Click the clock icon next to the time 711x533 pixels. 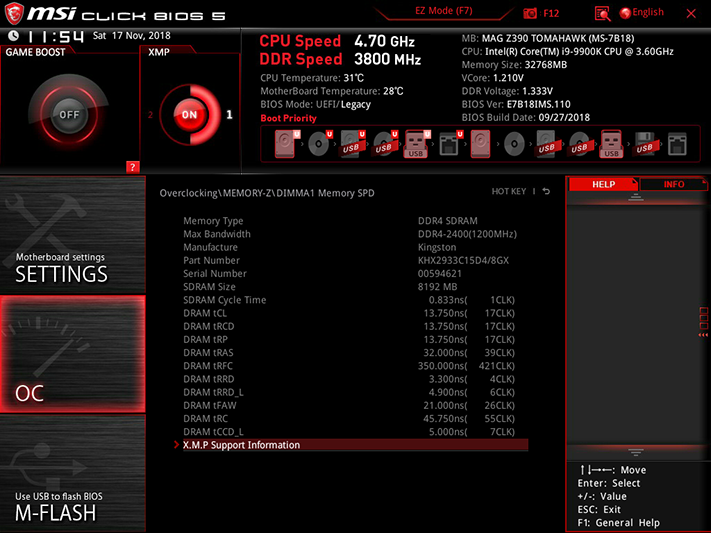[14, 35]
